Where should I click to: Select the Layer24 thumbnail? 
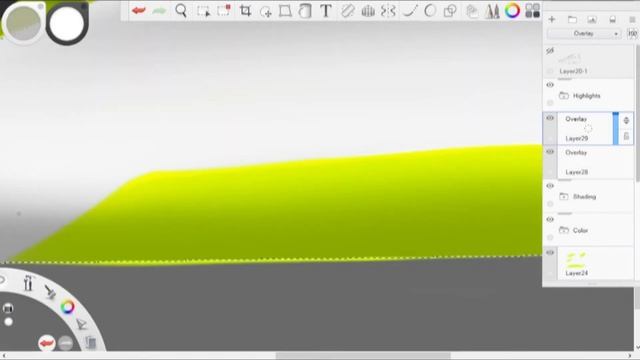coord(576,260)
